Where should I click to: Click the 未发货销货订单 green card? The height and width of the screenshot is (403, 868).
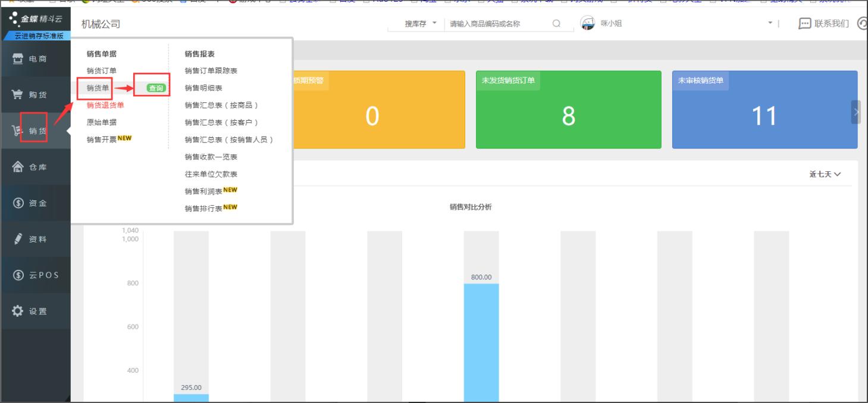tap(568, 110)
